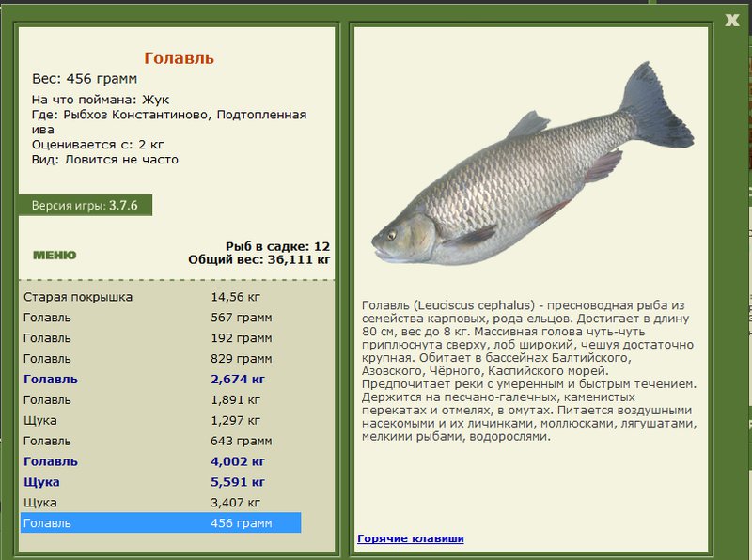Open the Горячие клавиши link
This screenshot has height=560, width=752.
(411, 538)
